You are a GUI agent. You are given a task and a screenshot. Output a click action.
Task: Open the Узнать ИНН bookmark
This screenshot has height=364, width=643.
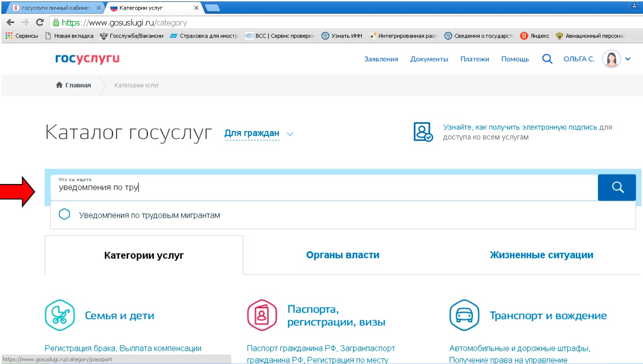click(x=342, y=36)
